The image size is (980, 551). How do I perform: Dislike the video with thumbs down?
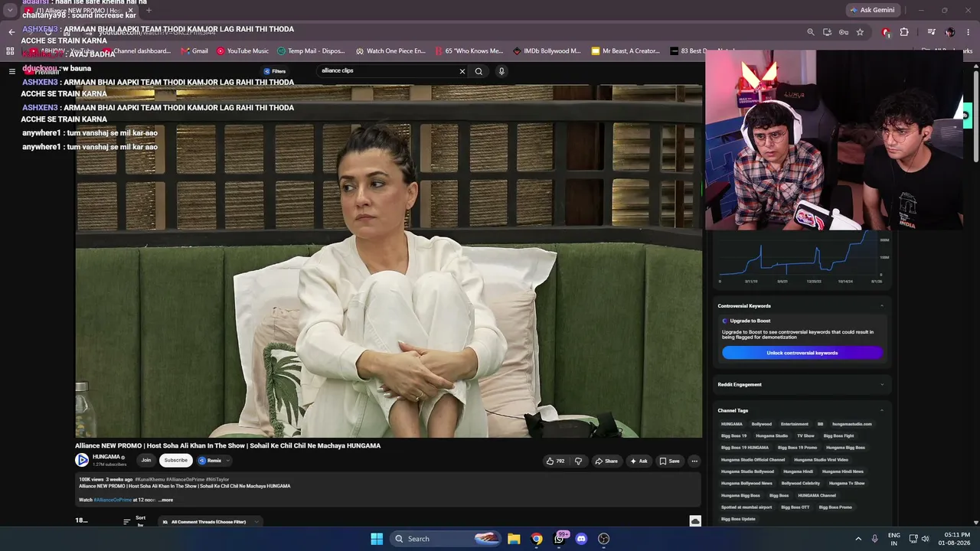tap(578, 461)
